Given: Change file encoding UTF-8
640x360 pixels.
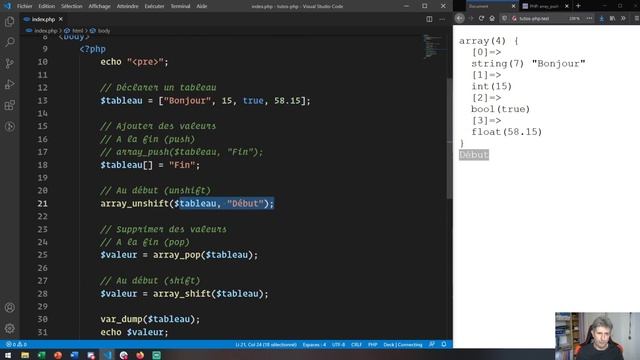Looking at the screenshot, I should [x=338, y=344].
